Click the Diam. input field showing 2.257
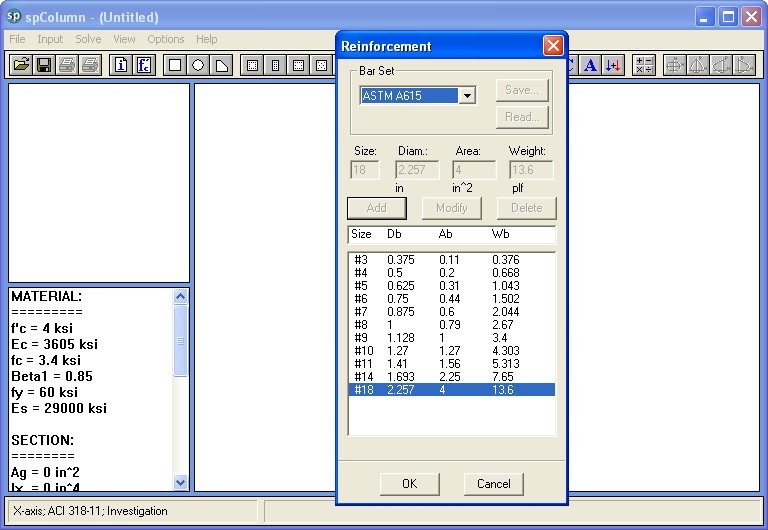 tap(417, 170)
